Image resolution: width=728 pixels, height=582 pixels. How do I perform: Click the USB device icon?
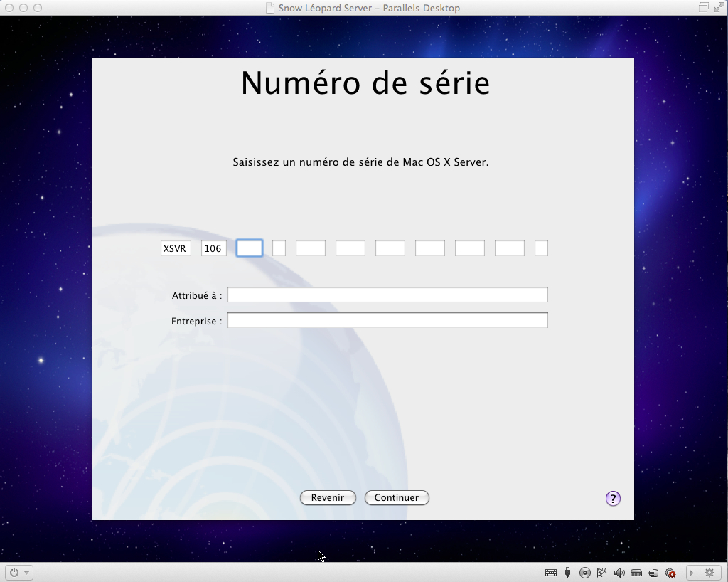(x=567, y=573)
